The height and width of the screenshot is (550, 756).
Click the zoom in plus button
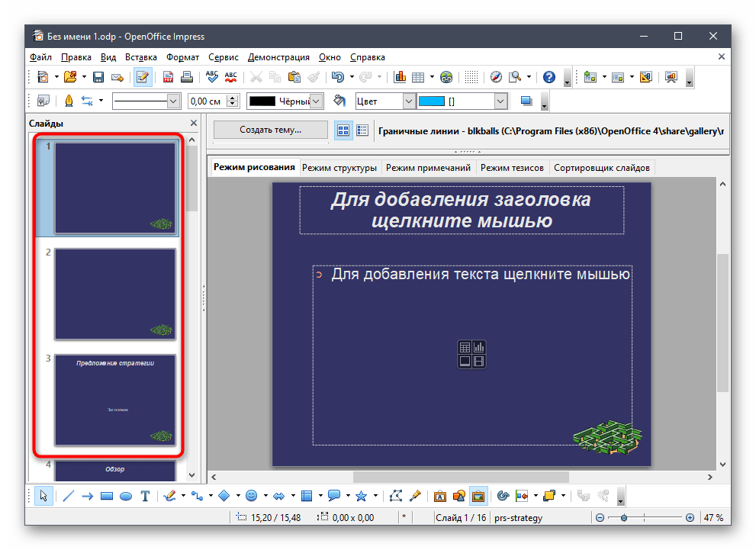coord(690,518)
